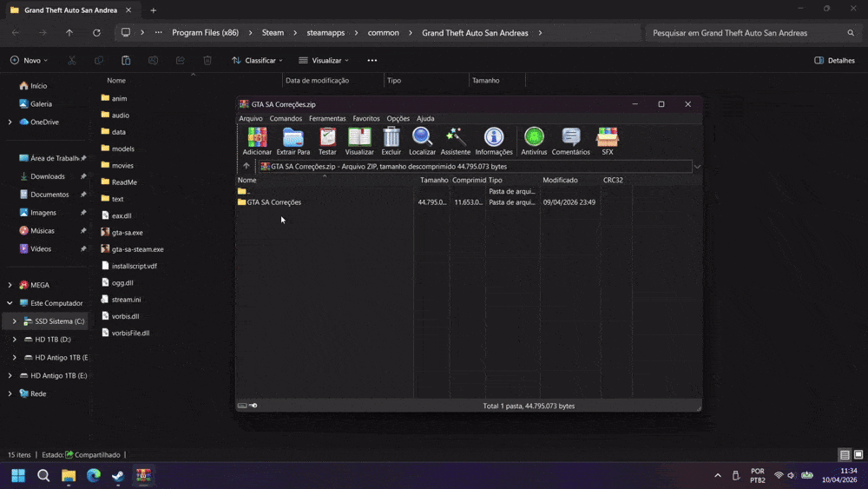The width and height of the screenshot is (868, 489).
Task: Open the Ajuda menu
Action: coord(425,118)
